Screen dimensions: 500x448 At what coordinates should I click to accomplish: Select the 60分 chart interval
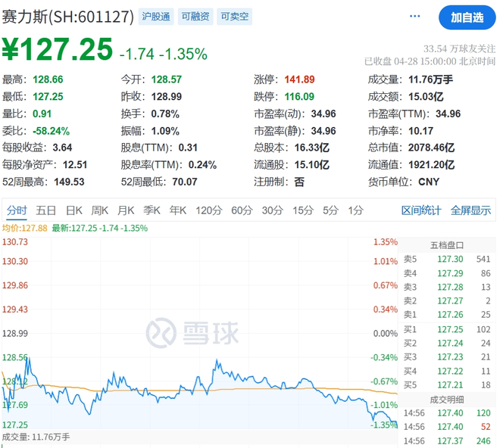(x=242, y=210)
